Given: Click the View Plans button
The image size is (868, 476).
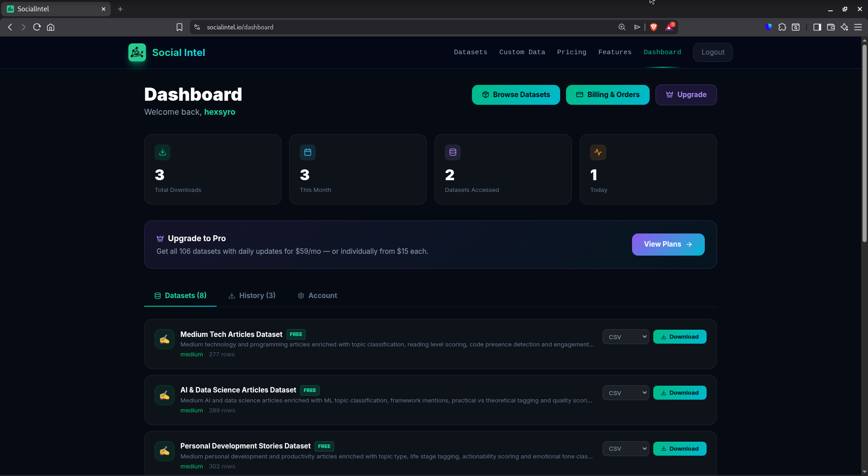Looking at the screenshot, I should coord(668,244).
